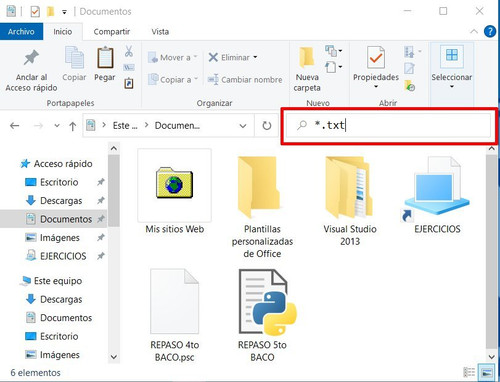
Task: Click the copy path icon under scissors
Action: [129, 68]
